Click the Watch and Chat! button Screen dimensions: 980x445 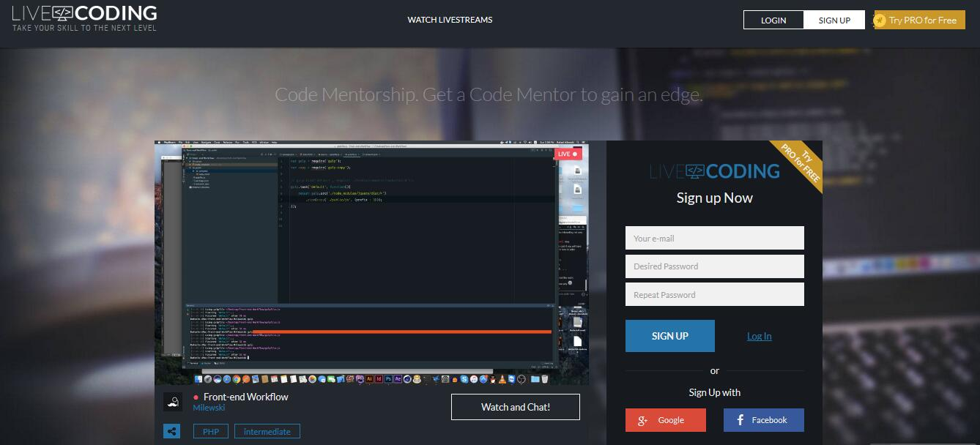tap(516, 407)
